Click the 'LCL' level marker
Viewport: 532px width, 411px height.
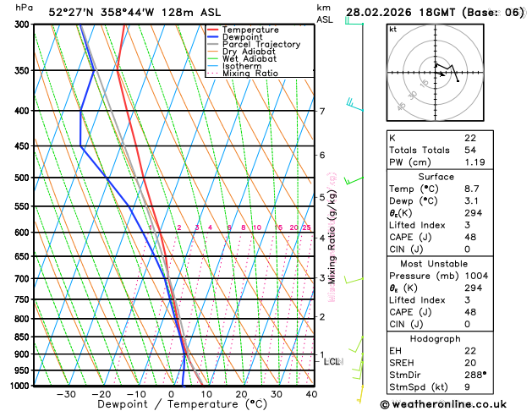[333, 362]
